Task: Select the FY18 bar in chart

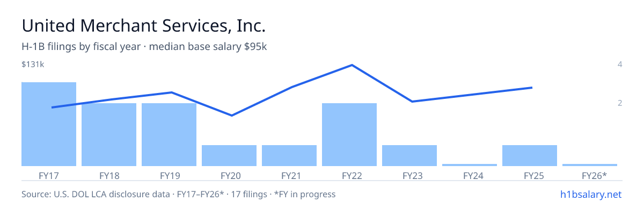Action: [x=109, y=134]
